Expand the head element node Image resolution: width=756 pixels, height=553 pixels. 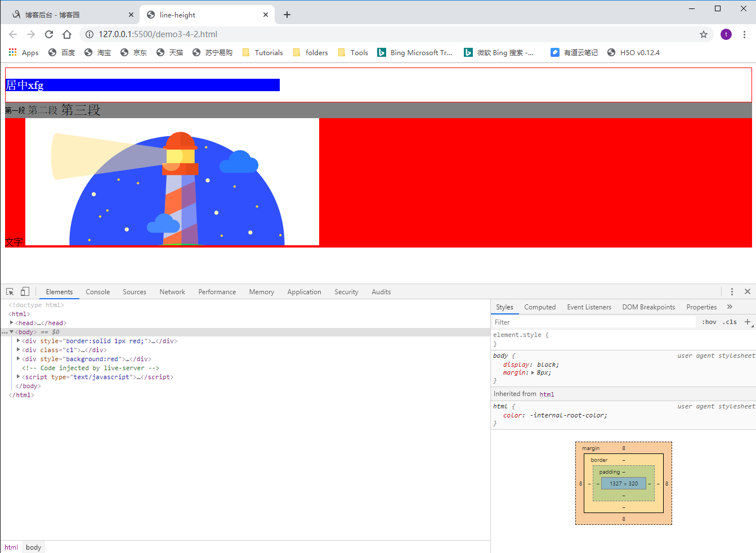click(x=11, y=323)
